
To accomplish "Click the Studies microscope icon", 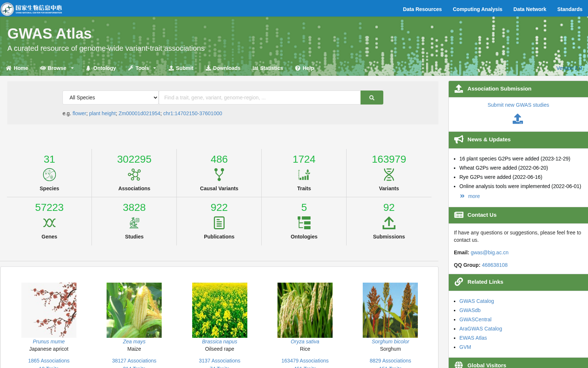I will point(134,223).
